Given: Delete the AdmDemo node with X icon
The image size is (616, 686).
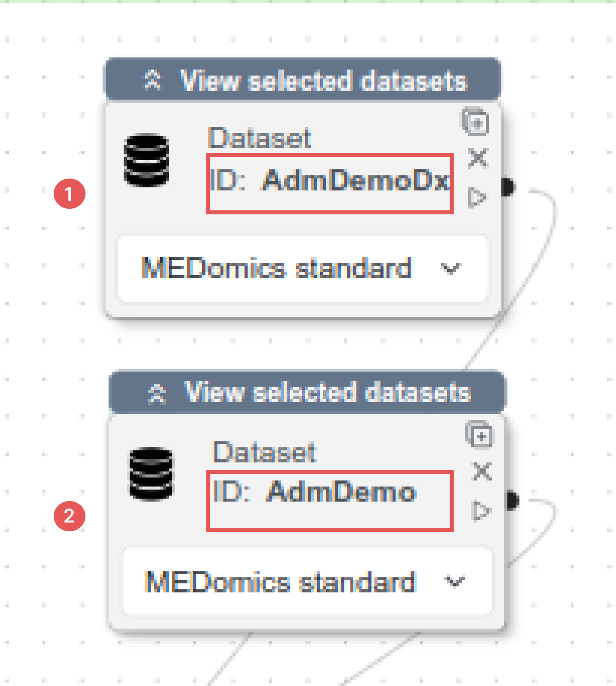Looking at the screenshot, I should 482,472.
